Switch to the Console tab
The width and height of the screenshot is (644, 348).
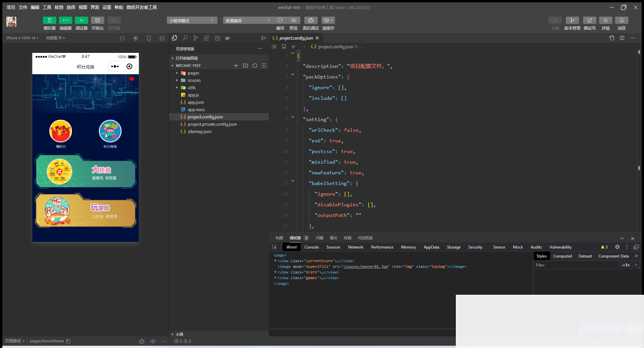click(311, 247)
